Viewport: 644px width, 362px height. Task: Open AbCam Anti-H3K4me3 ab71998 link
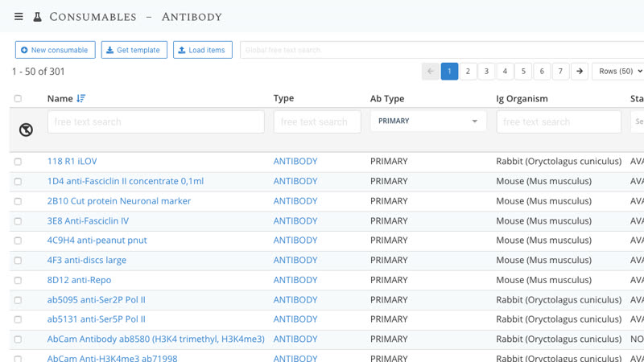click(x=112, y=358)
